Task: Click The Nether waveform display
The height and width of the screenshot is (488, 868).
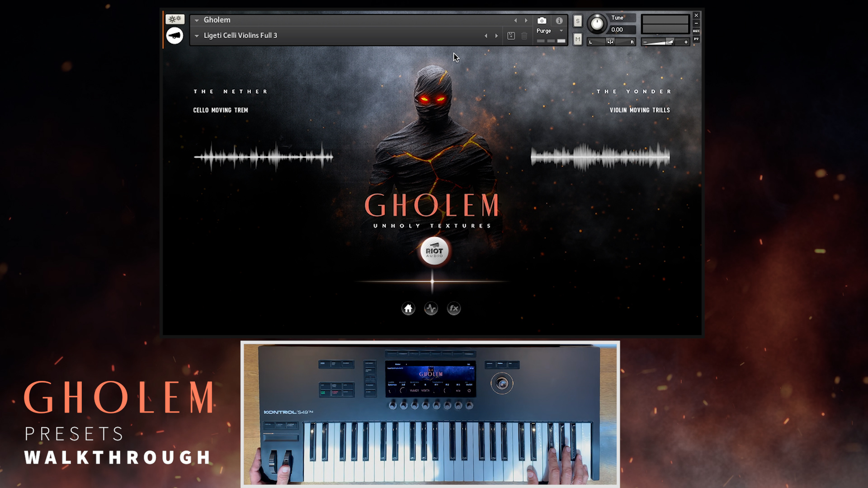Action: point(264,157)
